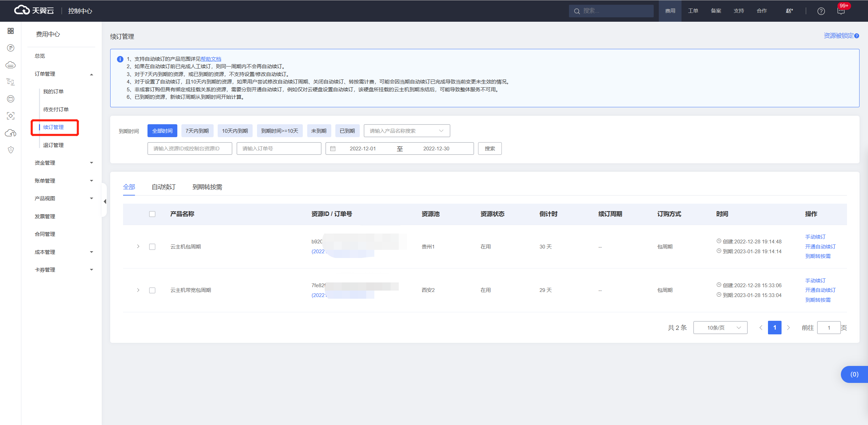Open the message notifications icon with 99+ badge

click(x=841, y=11)
